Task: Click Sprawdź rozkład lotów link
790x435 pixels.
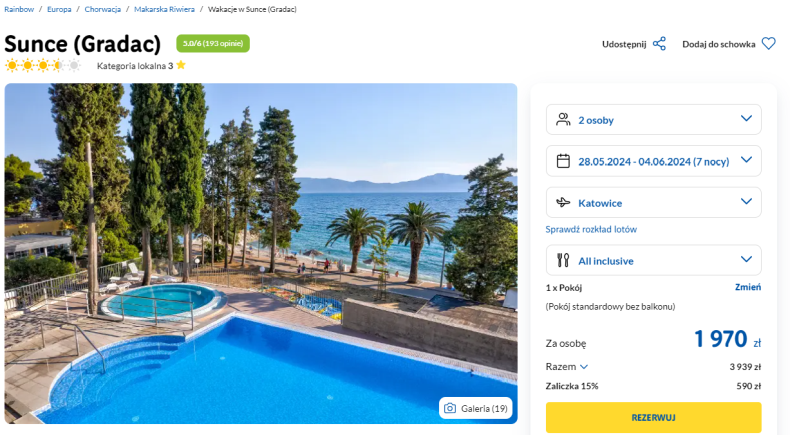Action: 591,229
